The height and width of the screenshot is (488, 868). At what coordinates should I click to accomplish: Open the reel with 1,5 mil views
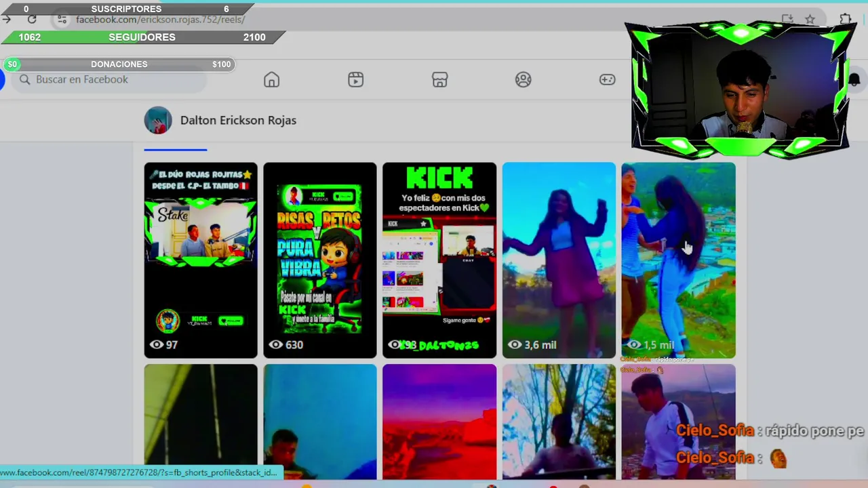678,260
